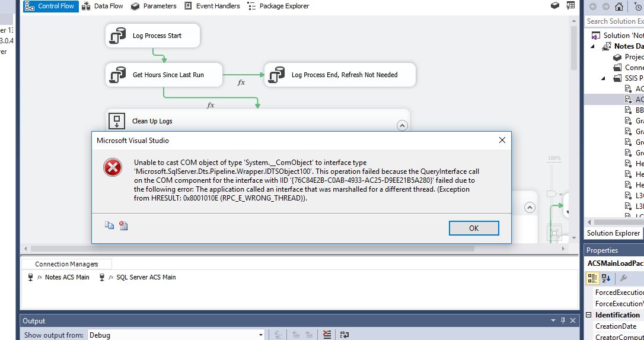Adjust the designer zoom slider handle
The height and width of the screenshot is (340, 644).
[551, 193]
